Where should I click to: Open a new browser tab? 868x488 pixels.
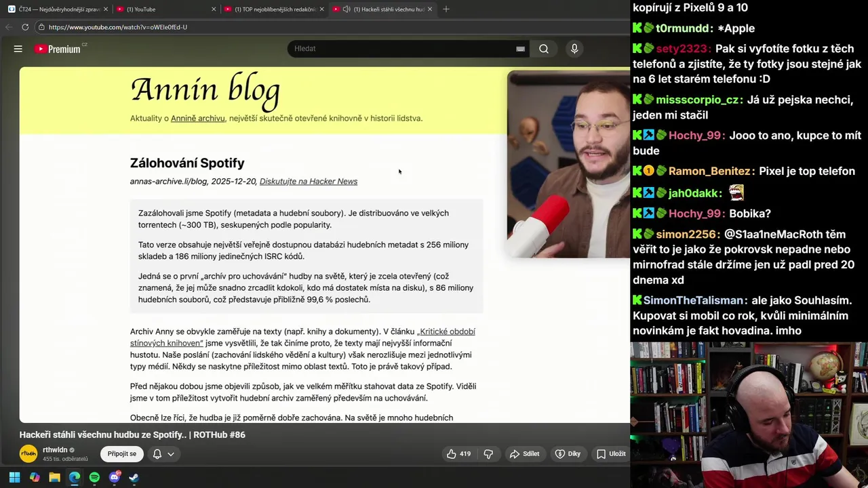(446, 9)
